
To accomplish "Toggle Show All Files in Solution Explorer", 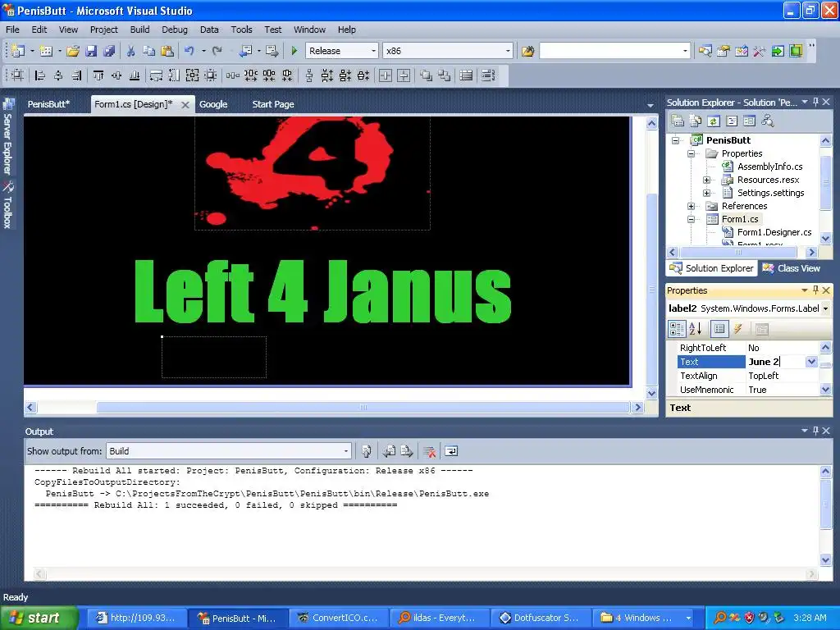I will coord(695,121).
